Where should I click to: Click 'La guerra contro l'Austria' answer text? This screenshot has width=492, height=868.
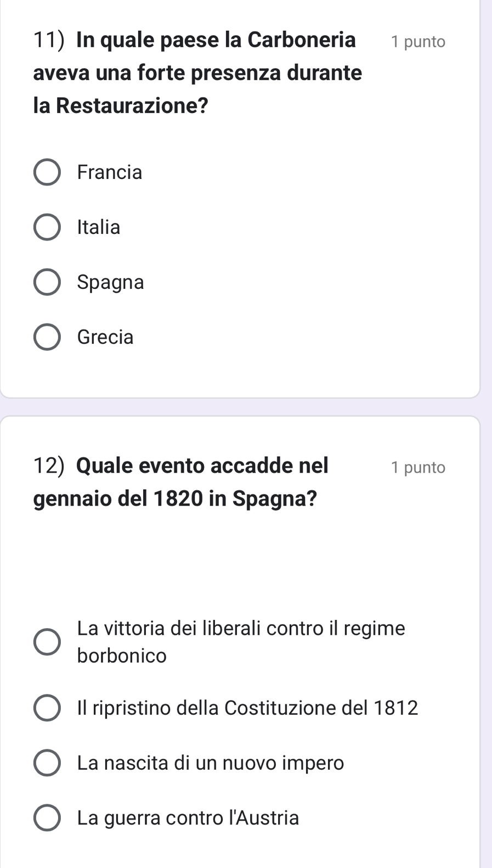[188, 817]
